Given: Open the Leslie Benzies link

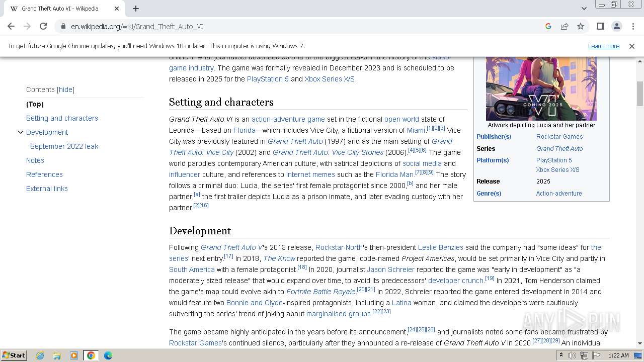Looking at the screenshot, I should pyautogui.click(x=440, y=247).
